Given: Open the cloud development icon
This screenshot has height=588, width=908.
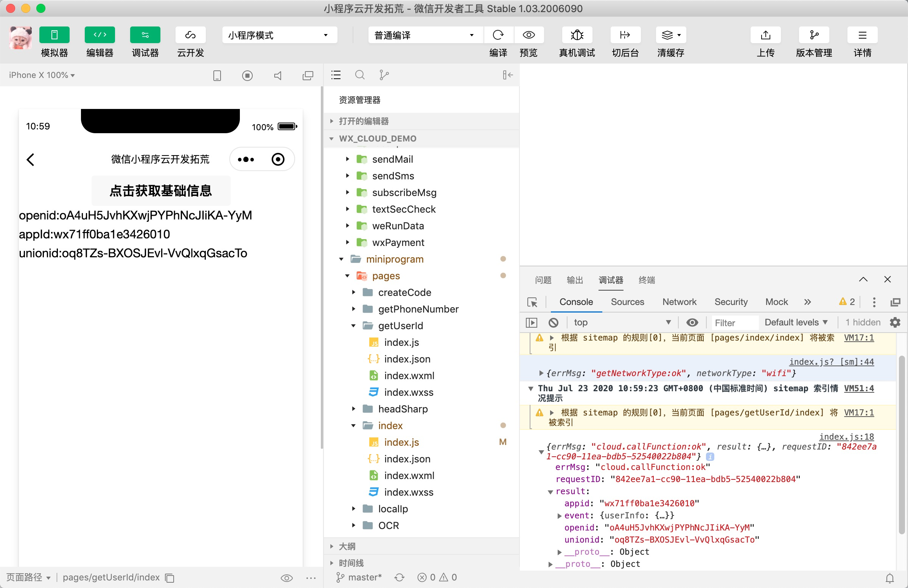Looking at the screenshot, I should pyautogui.click(x=190, y=35).
